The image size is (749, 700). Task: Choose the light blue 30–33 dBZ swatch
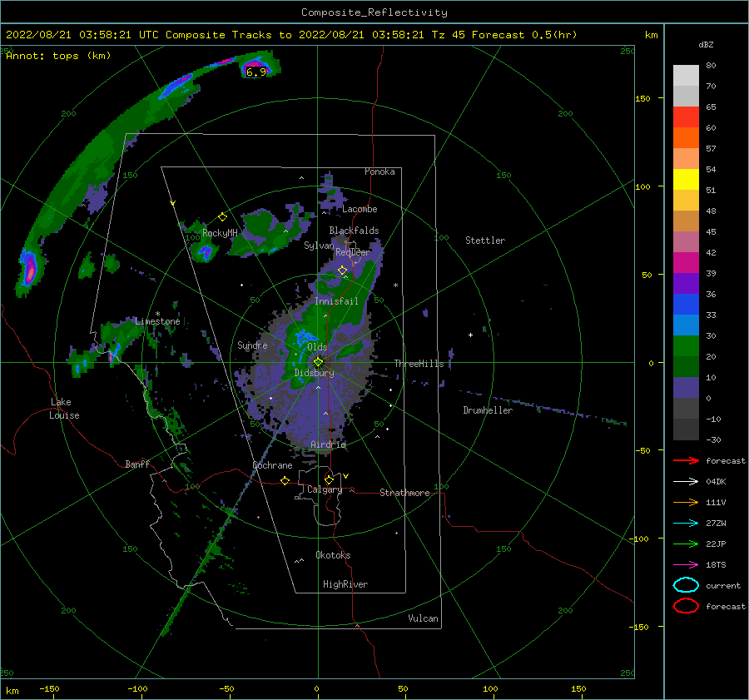686,325
